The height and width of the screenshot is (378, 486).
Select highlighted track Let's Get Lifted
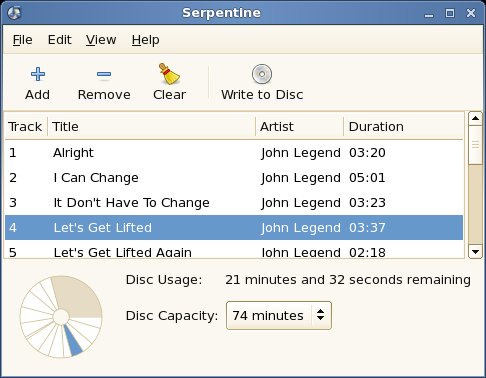[234, 228]
